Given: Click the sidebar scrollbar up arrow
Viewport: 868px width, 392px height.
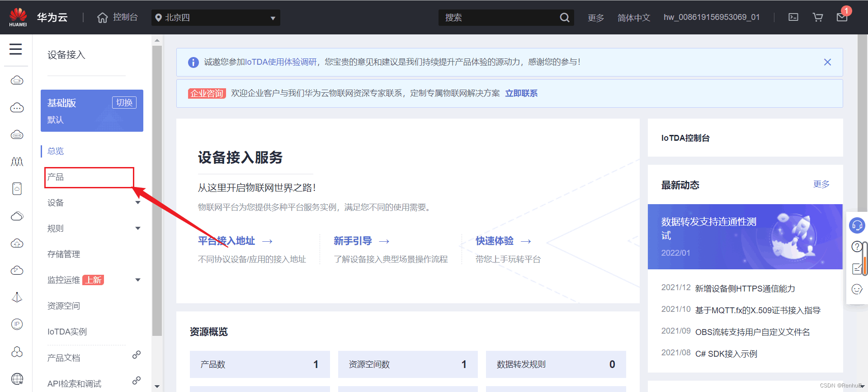Looking at the screenshot, I should (157, 40).
